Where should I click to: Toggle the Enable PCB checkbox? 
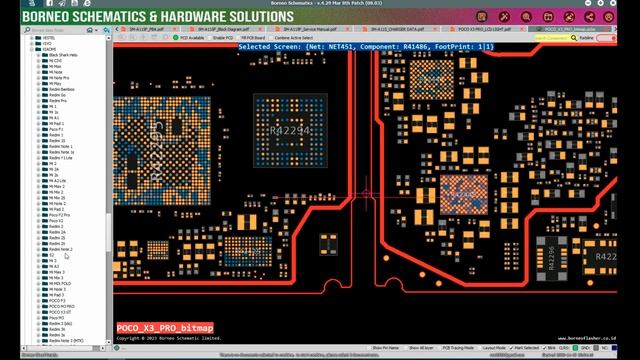[x=210, y=38]
